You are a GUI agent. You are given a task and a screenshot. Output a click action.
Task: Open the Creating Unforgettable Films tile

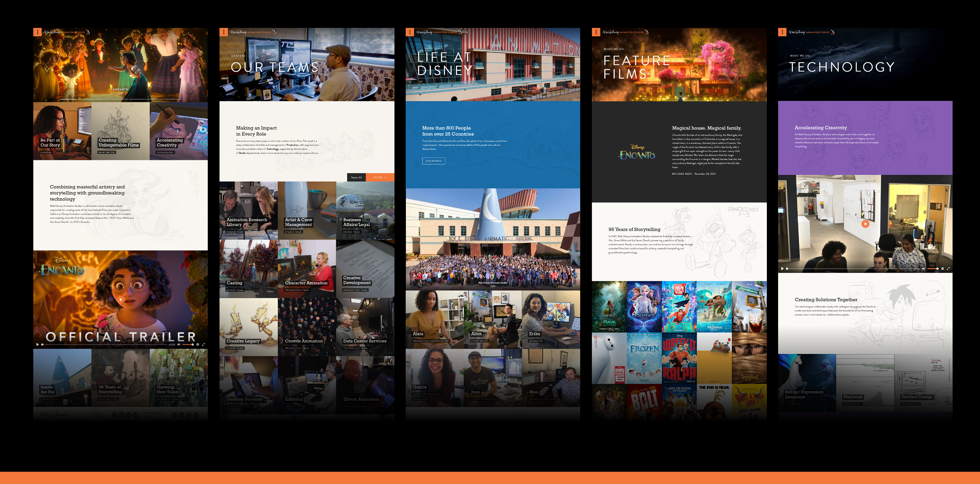pos(121,131)
